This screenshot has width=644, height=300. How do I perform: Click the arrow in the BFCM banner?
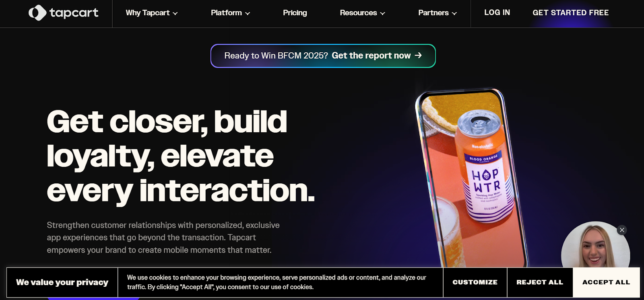[x=418, y=55]
